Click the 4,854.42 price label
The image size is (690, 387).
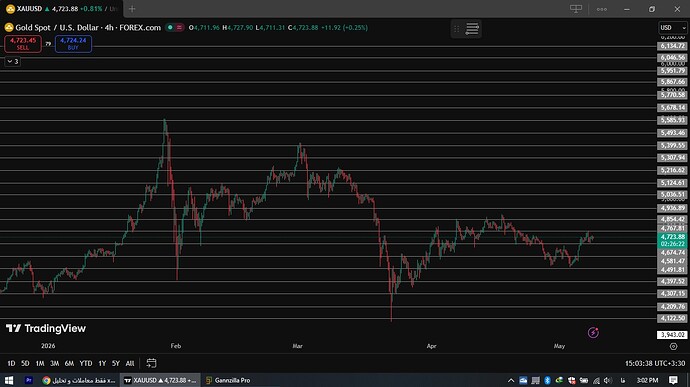pyautogui.click(x=672, y=219)
